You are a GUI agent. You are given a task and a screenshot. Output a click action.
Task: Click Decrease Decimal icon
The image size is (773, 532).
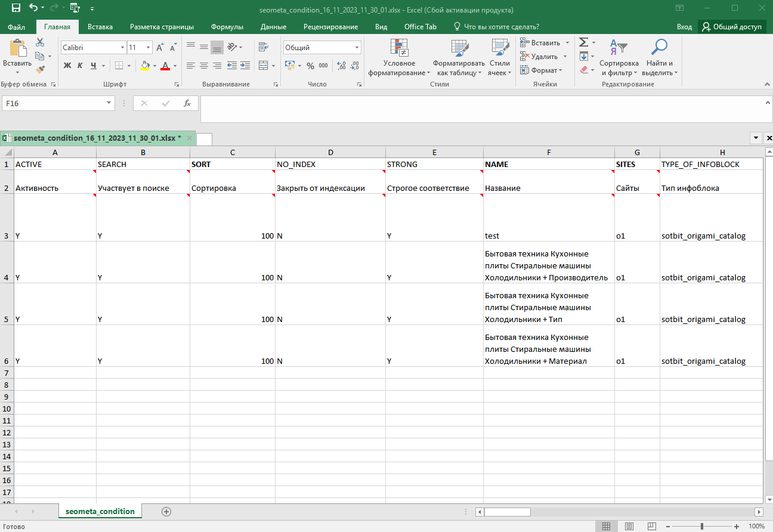[x=355, y=66]
